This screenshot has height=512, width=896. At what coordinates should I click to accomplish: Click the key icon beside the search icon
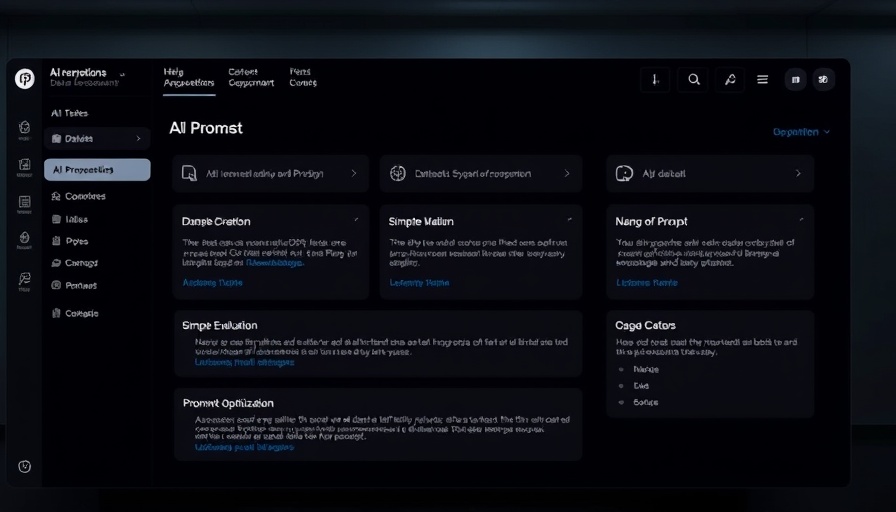point(729,80)
